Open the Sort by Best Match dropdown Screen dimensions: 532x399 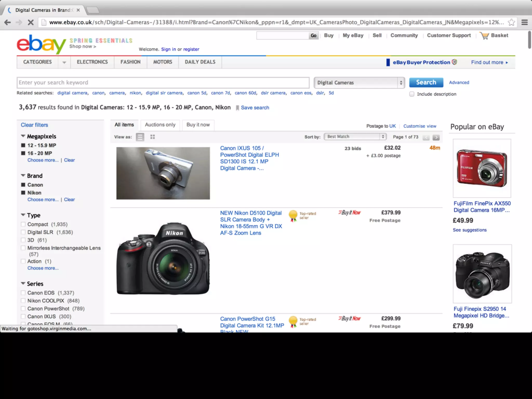355,137
